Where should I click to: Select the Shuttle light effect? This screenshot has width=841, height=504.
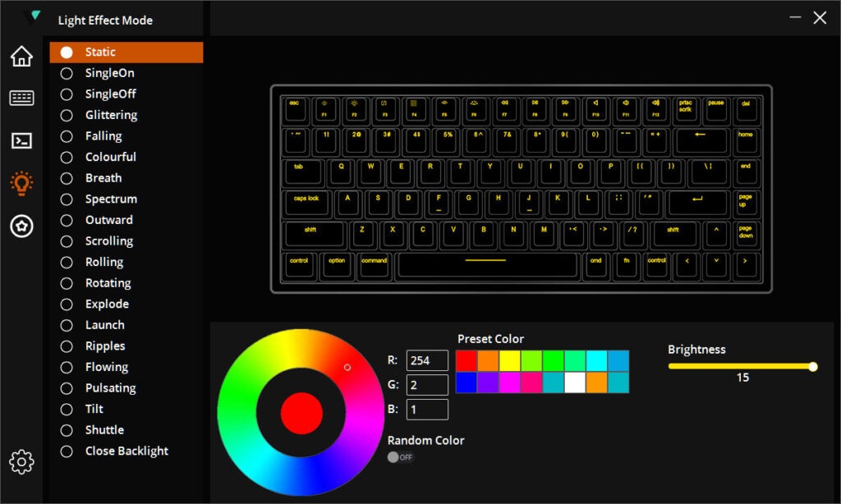(x=126, y=430)
